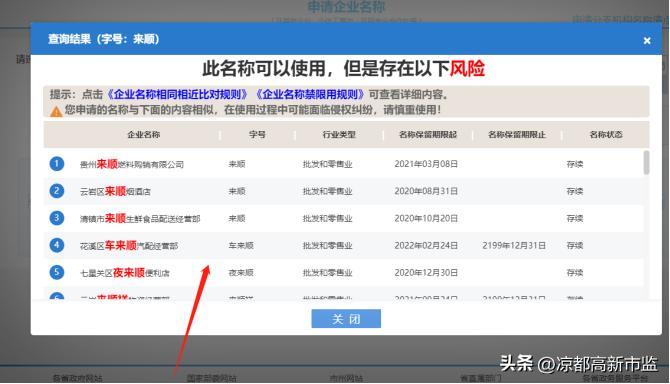The height and width of the screenshot is (384, 670).
Task: Open 《企业名称禁限用规则》 link
Action: (310, 94)
